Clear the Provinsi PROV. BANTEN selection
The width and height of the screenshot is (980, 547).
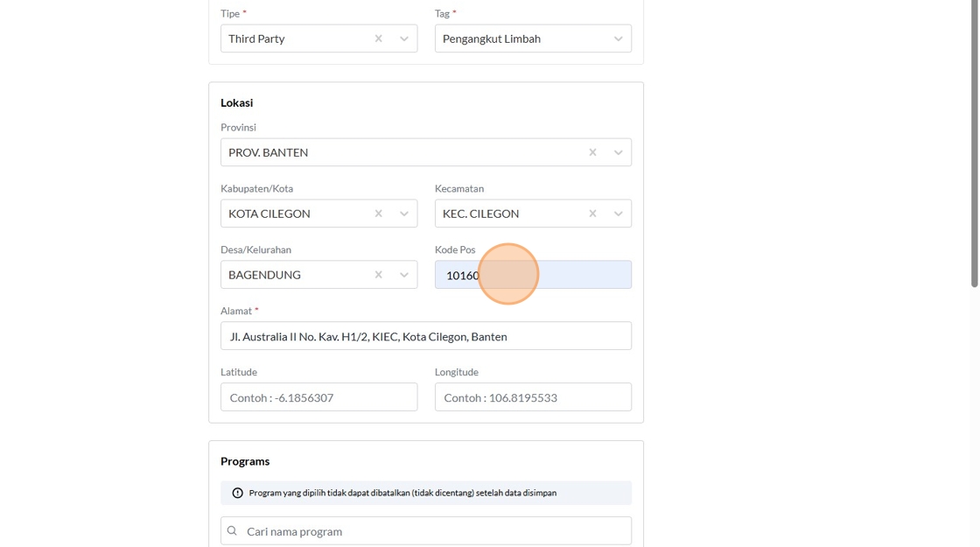(592, 152)
